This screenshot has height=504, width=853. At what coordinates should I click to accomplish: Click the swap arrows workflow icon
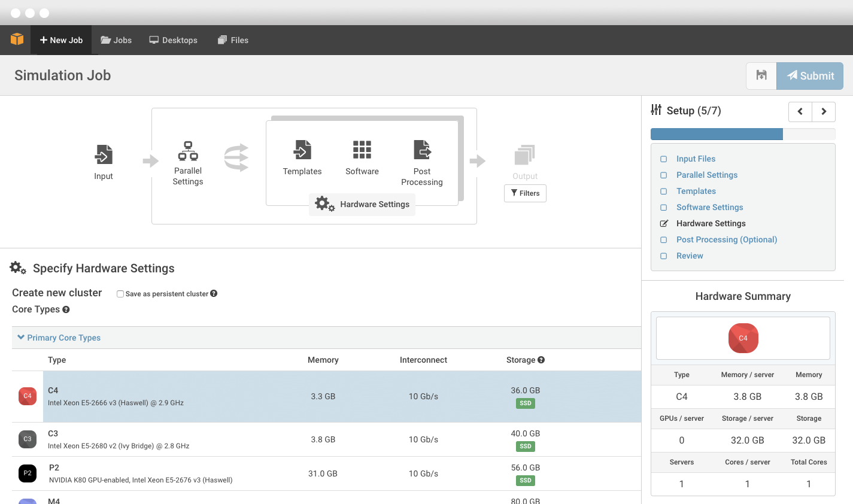click(x=236, y=157)
